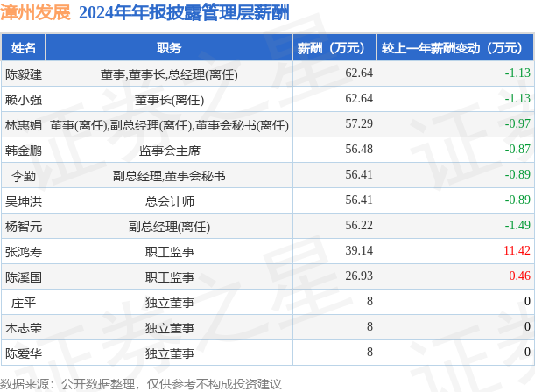Screen dimensions: 535x392
Task: Select the name 张鸿寿
Action: point(24,252)
